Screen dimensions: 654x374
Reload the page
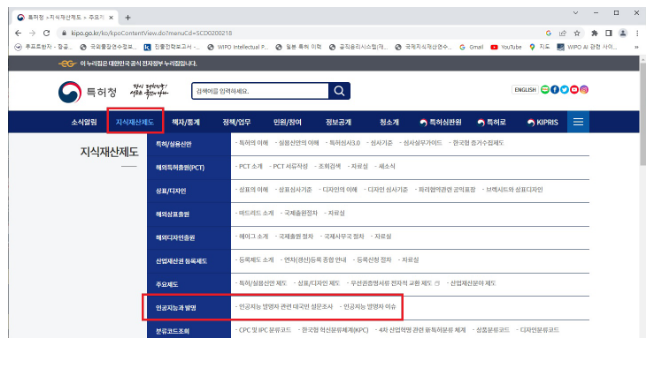coord(46,33)
